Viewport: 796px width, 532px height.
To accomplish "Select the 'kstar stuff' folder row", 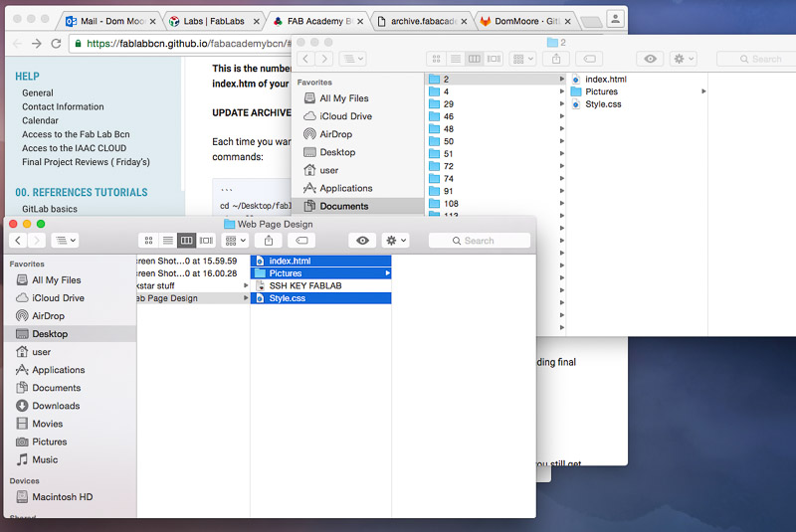I will [193, 285].
